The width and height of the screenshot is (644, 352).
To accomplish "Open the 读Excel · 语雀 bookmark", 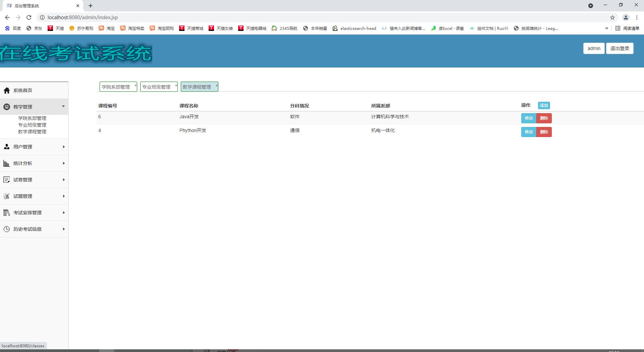I will 447,29.
